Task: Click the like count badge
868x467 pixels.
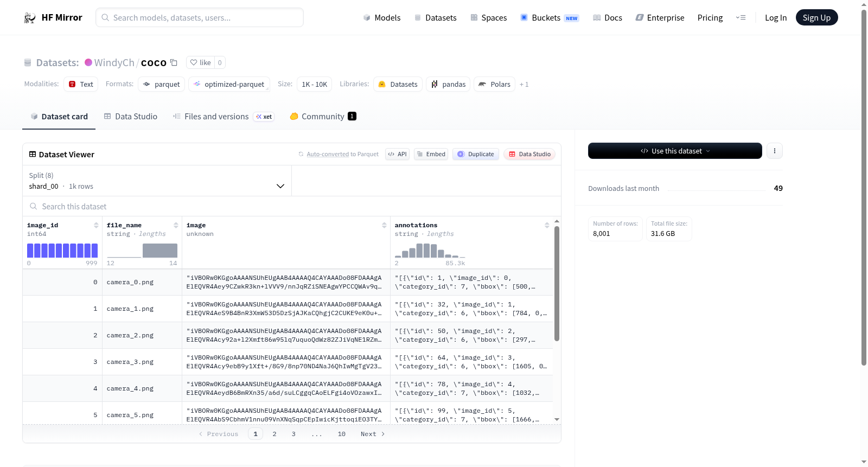Action: tap(220, 62)
